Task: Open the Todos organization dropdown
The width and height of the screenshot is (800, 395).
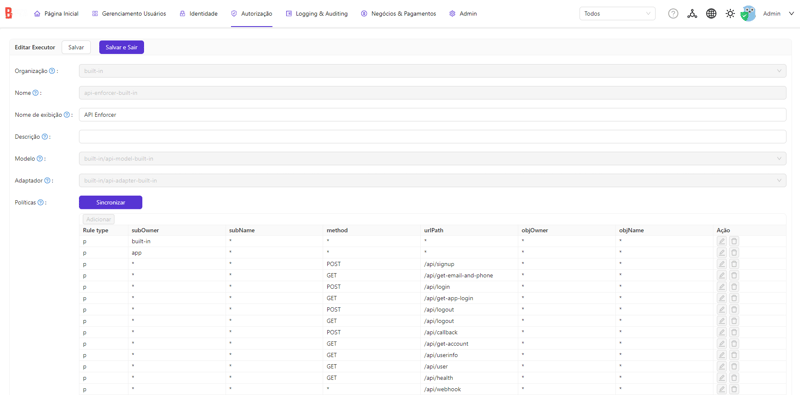Action: pyautogui.click(x=617, y=14)
